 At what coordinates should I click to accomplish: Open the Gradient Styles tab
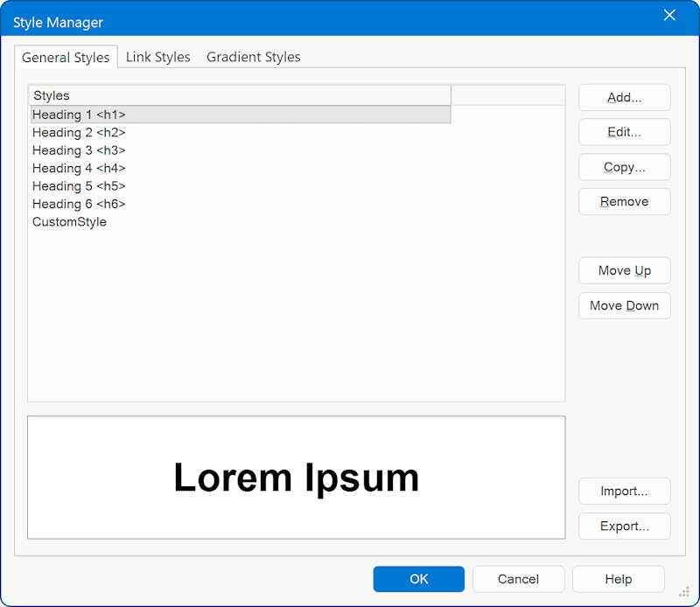point(253,57)
